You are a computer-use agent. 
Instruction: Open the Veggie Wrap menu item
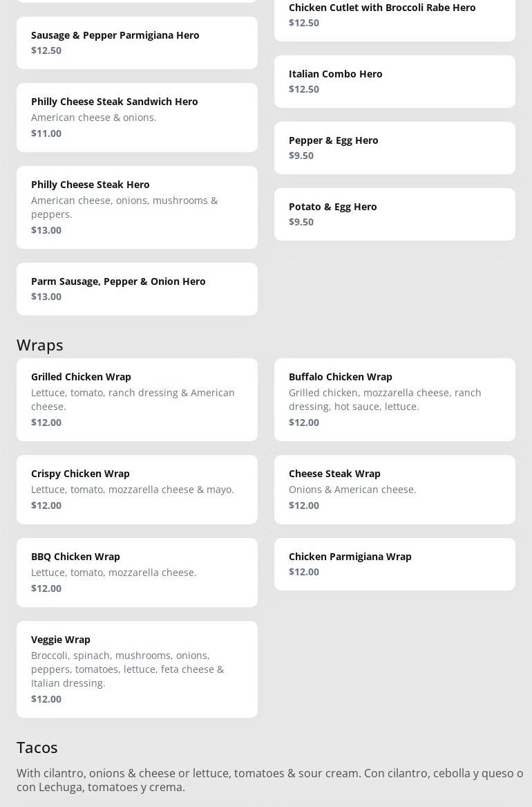coord(137,669)
